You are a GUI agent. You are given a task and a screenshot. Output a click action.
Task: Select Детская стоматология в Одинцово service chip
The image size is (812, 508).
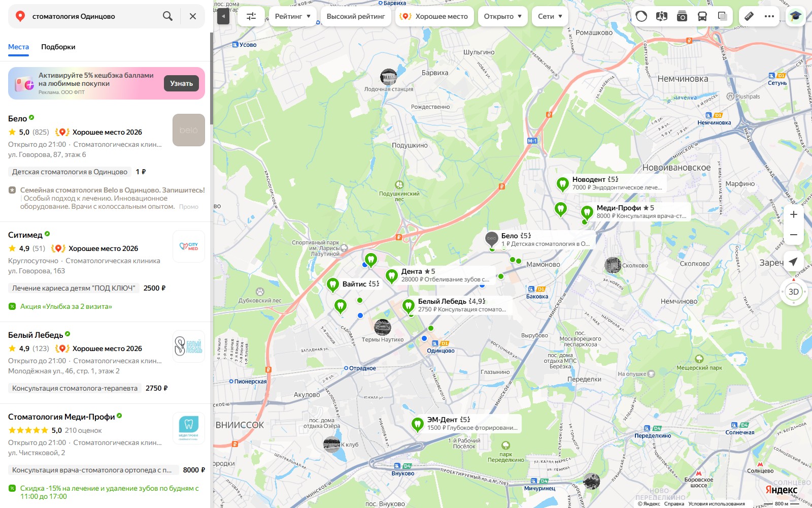tap(70, 172)
